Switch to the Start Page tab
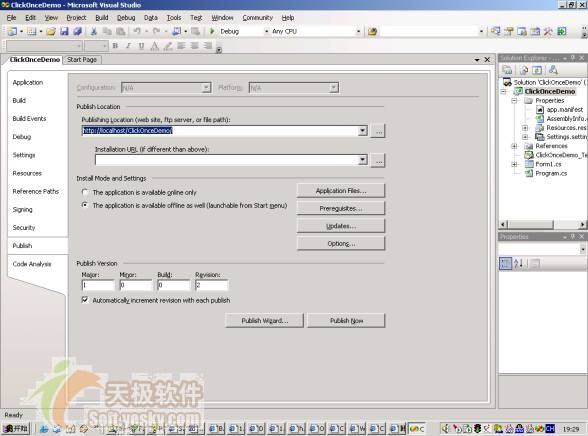This screenshot has width=588, height=436. [82, 60]
